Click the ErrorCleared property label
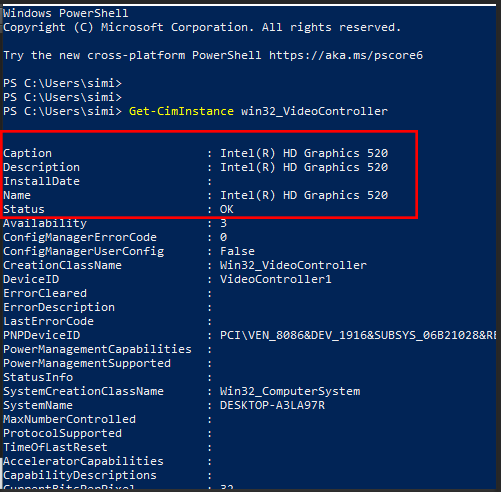This screenshot has height=492, width=501. [x=45, y=293]
